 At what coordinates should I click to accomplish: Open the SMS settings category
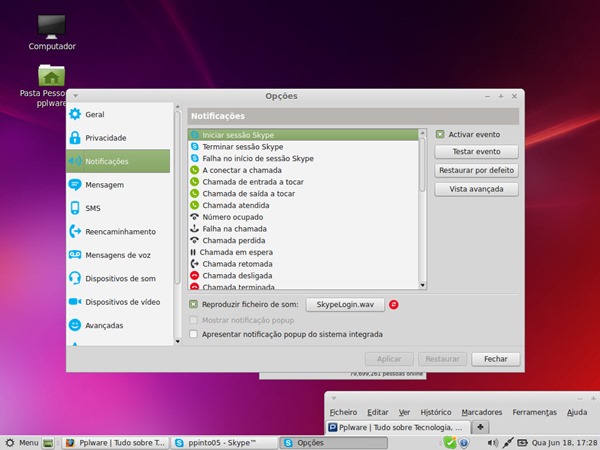click(118, 208)
